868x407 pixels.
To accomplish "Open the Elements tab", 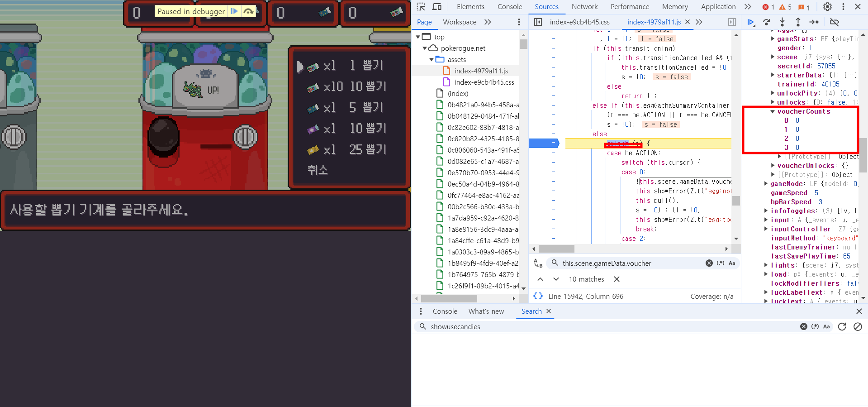I will (x=470, y=7).
